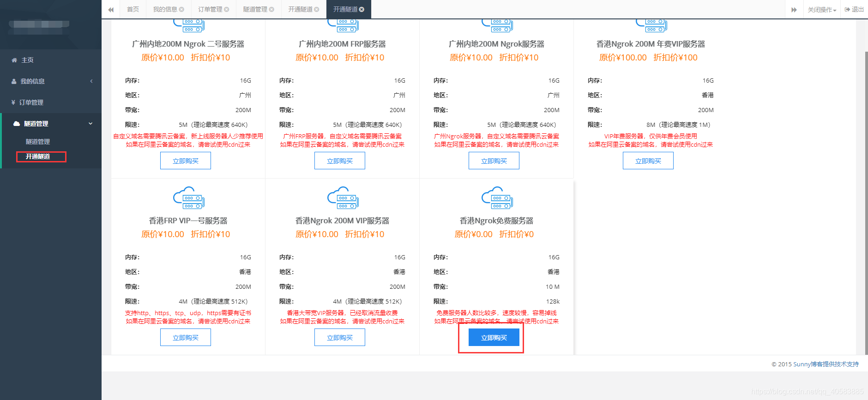Close the 隧道管理 tab

pos(271,9)
